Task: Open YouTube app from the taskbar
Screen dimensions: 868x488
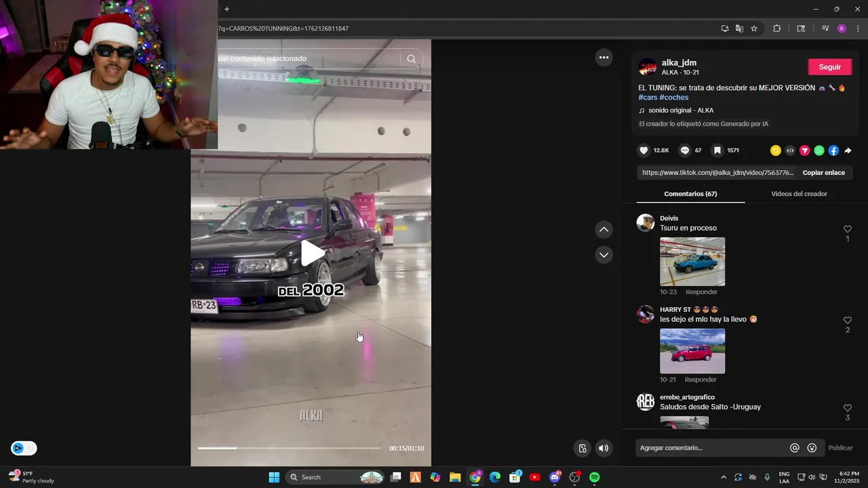Action: click(x=534, y=477)
